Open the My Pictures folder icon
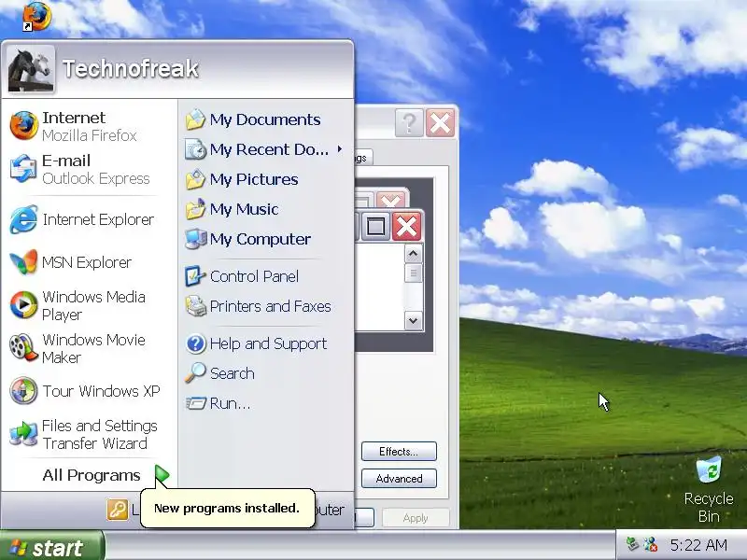The width and height of the screenshot is (747, 560). coord(195,179)
